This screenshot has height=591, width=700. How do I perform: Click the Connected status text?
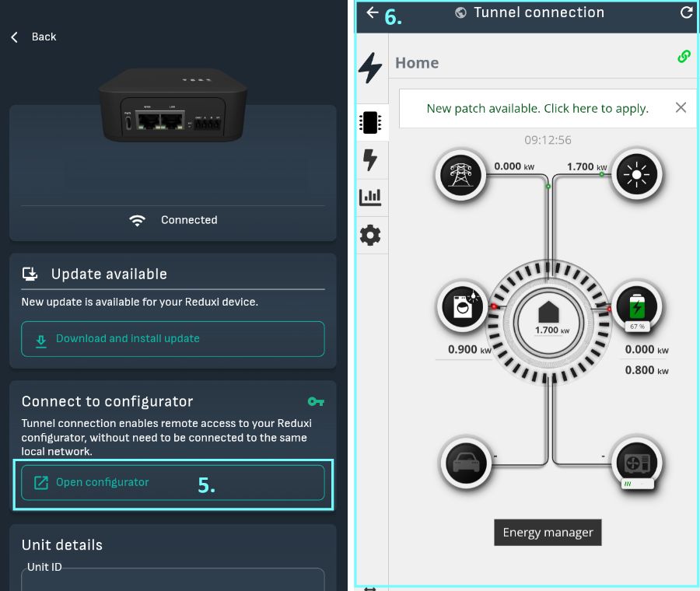click(x=189, y=220)
